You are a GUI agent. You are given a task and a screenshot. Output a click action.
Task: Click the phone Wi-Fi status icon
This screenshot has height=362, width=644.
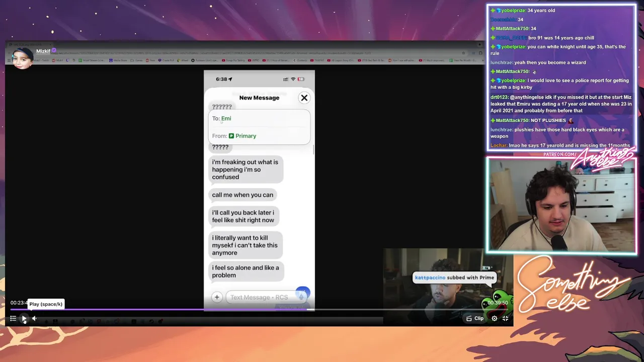click(x=293, y=79)
